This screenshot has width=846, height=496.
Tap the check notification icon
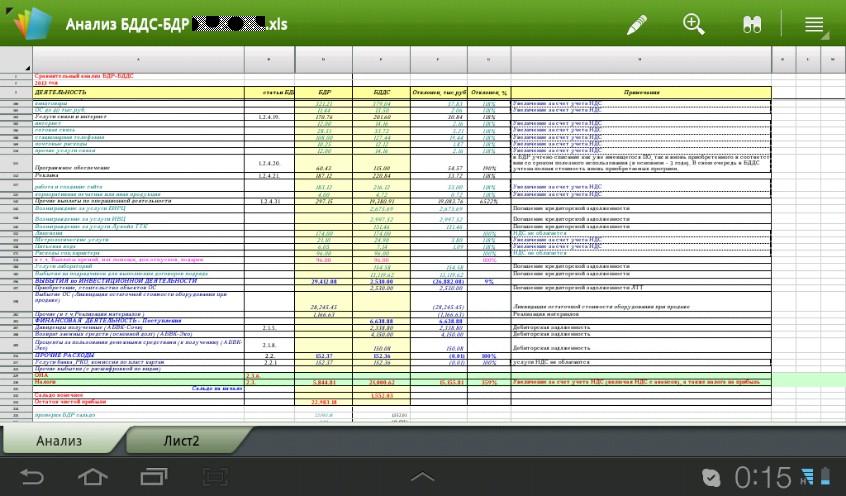tap(711, 478)
